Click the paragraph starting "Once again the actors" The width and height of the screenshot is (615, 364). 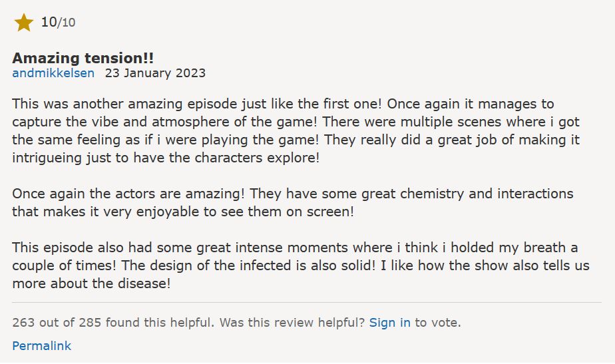pos(293,202)
